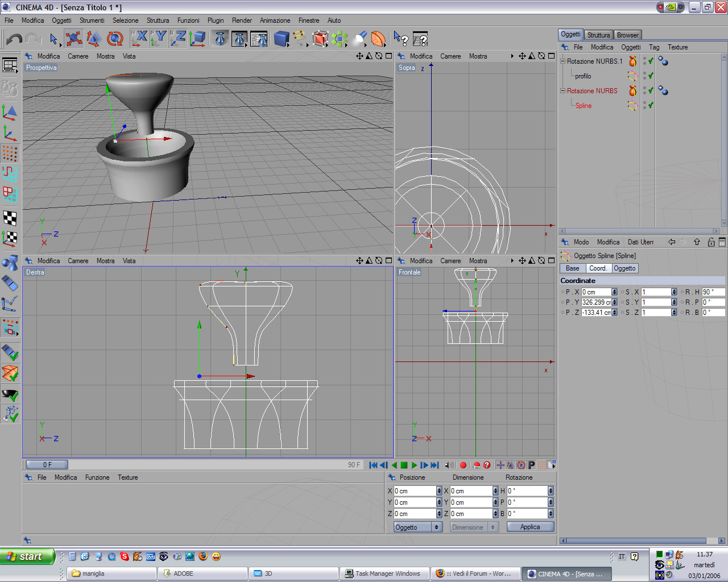Click the Applica button
Screen dimensions: 728x582
530,527
